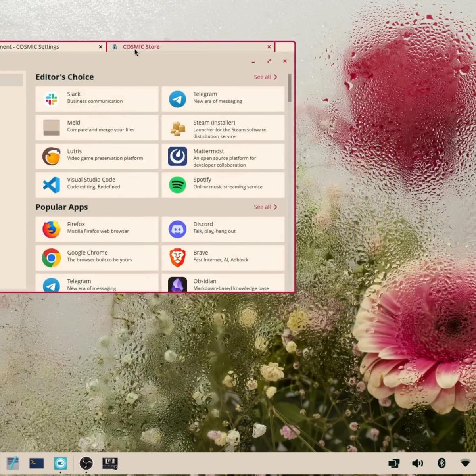Open the volume sound applet
The height and width of the screenshot is (476, 476).
[418, 463]
